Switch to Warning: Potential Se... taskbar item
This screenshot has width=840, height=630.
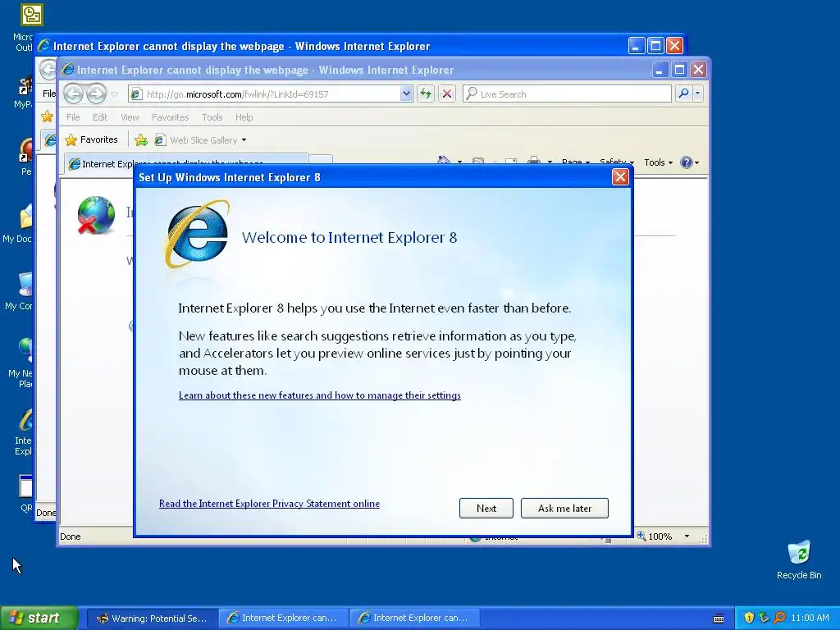[153, 619]
